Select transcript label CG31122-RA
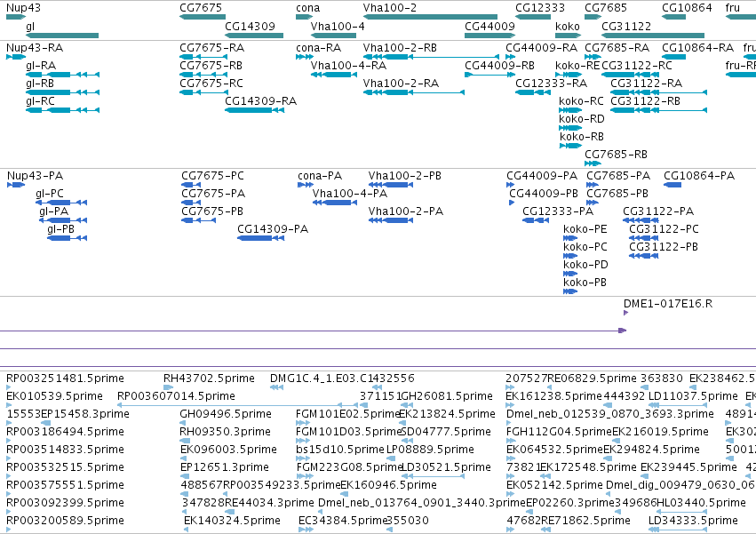This screenshot has height=534, width=756. [x=646, y=84]
